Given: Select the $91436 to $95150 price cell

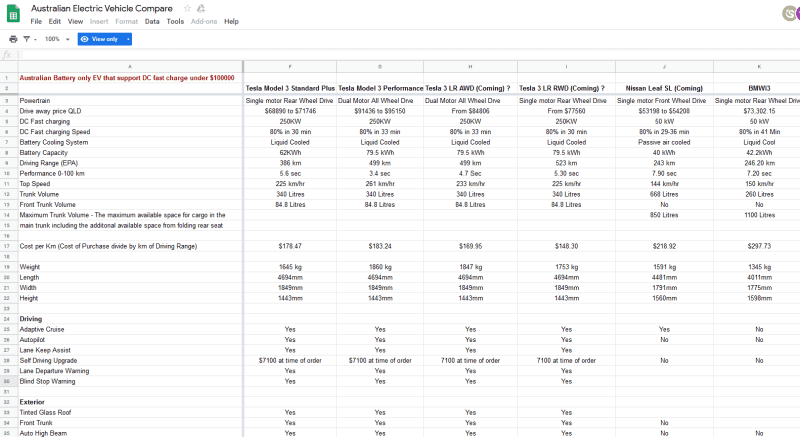Looking at the screenshot, I should (x=380, y=111).
